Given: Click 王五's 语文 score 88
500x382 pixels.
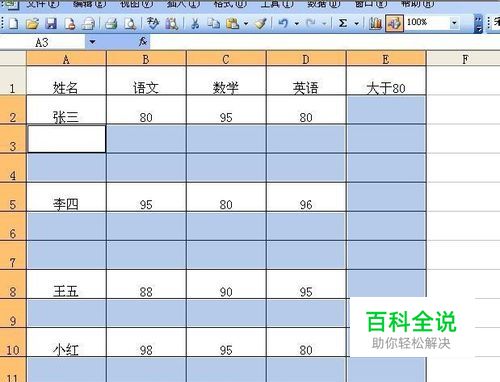Looking at the screenshot, I should click(146, 284).
